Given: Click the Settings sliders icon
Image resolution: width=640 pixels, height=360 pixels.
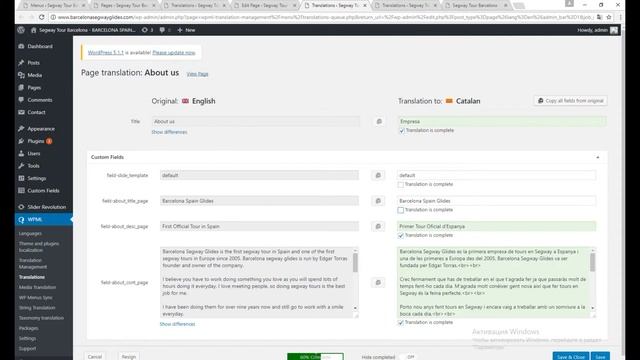Looking at the screenshot, I should 21,178.
